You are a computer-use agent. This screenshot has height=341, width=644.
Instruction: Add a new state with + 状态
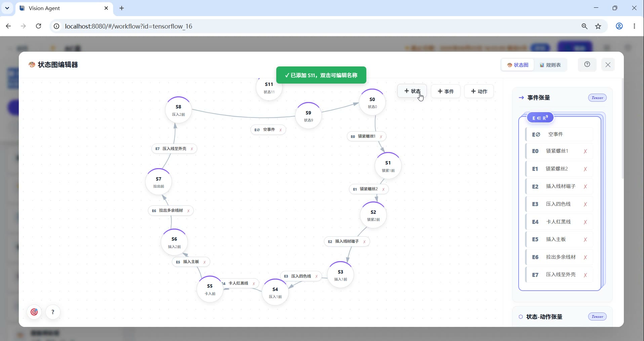(412, 91)
